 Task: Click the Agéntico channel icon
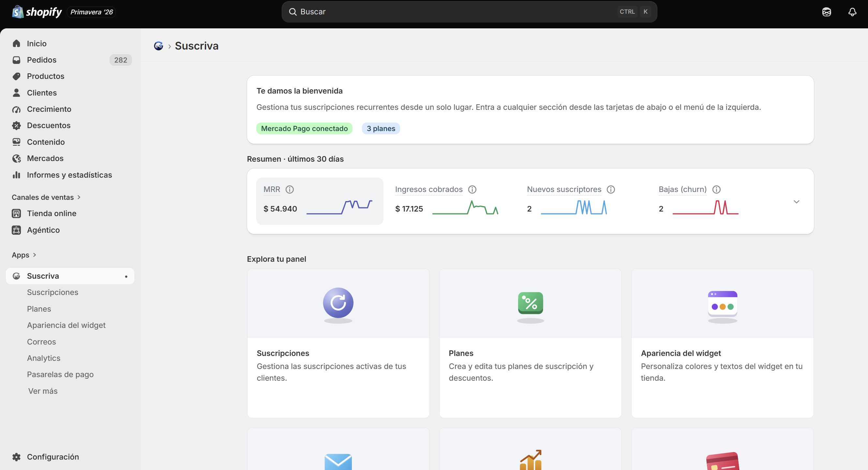click(x=16, y=230)
